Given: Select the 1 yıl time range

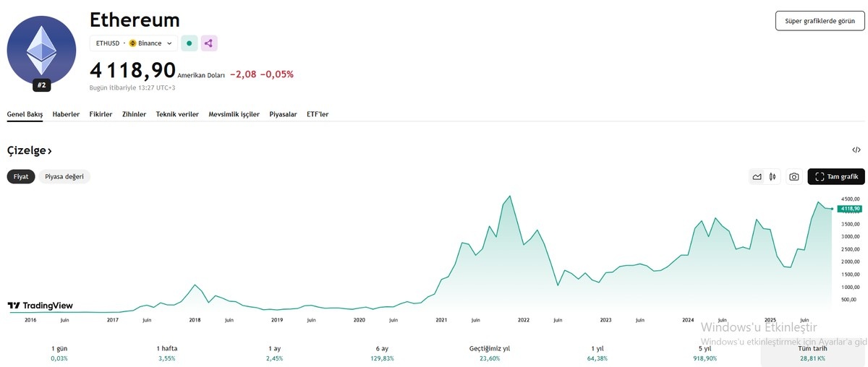Looking at the screenshot, I should click(597, 353).
